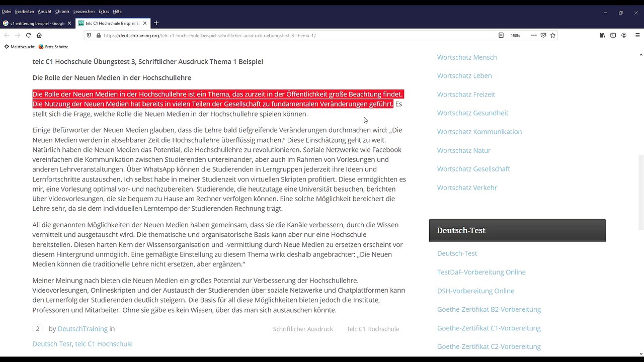Bookmark this page with the star
The height and width of the screenshot is (362, 644).
tap(553, 35)
